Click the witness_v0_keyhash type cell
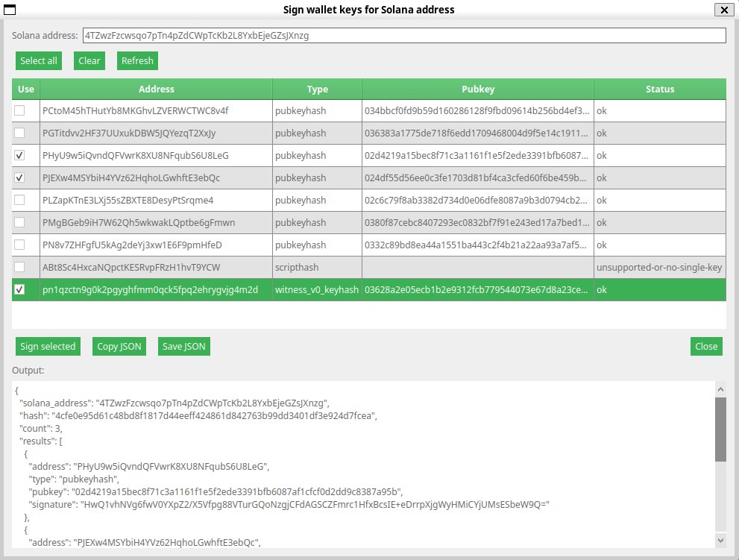Viewport: 739px width, 560px height. tap(317, 290)
